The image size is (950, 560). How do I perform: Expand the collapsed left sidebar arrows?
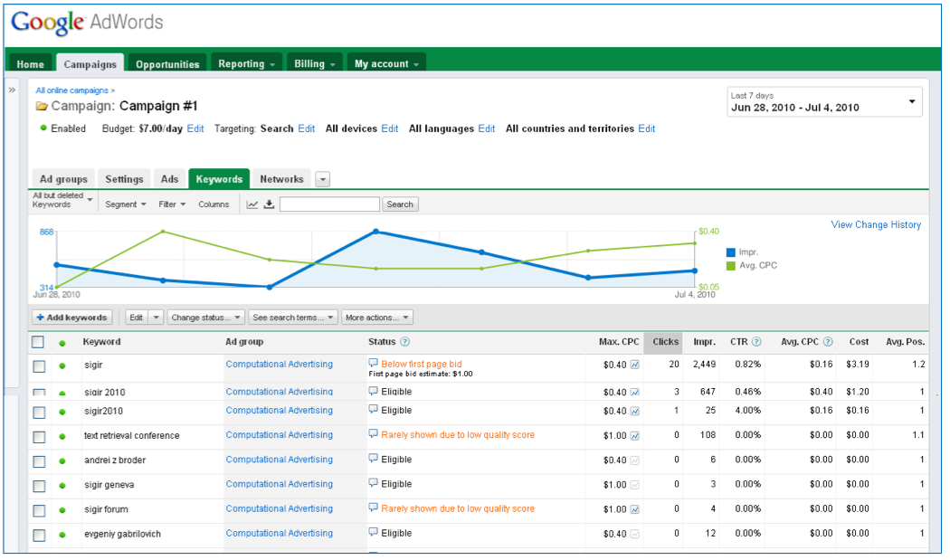pyautogui.click(x=12, y=90)
